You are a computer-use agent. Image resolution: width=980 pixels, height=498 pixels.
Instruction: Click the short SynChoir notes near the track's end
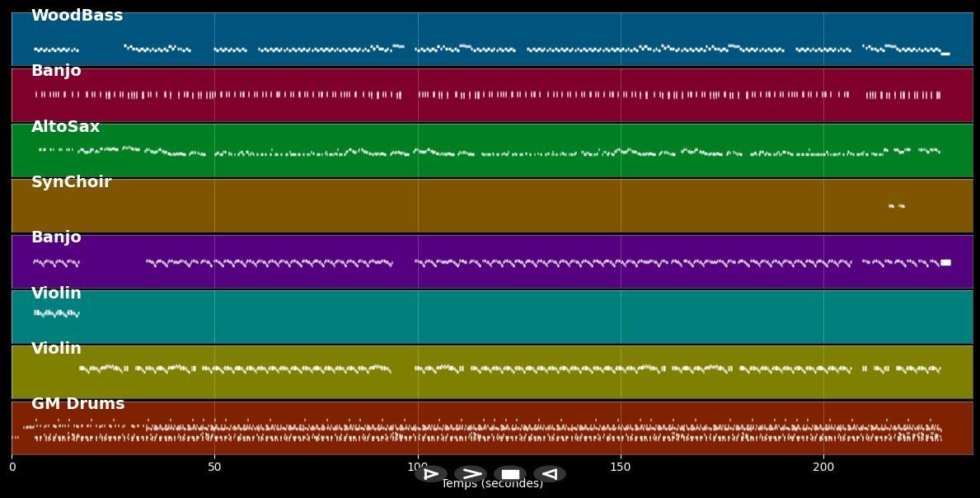(x=897, y=206)
